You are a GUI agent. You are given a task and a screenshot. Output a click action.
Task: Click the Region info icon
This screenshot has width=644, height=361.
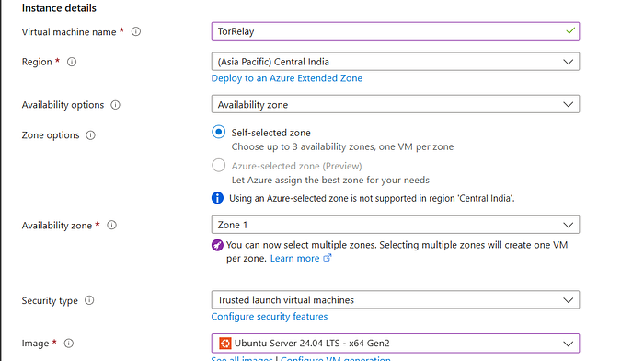(72, 62)
